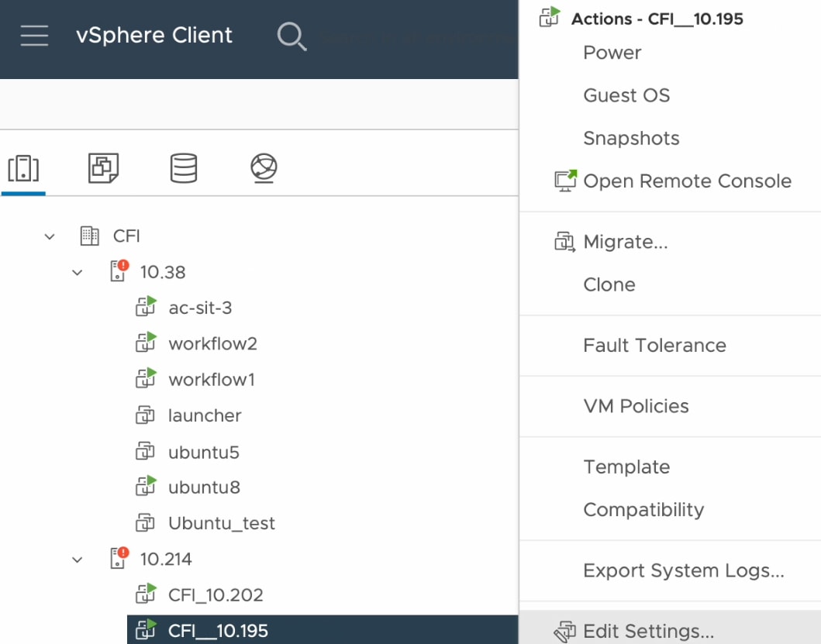
Task: Collapse the 10.38 host node
Action: pos(78,272)
